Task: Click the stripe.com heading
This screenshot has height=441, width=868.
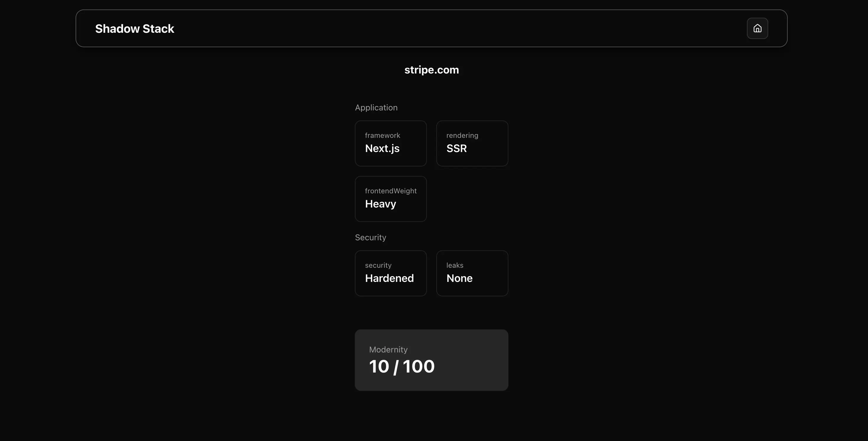Action: [432, 70]
